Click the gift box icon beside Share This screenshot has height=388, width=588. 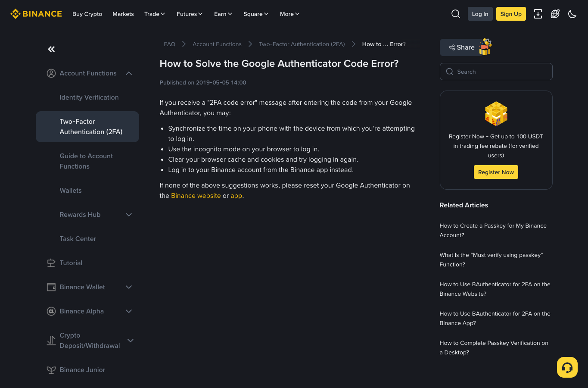coord(485,47)
